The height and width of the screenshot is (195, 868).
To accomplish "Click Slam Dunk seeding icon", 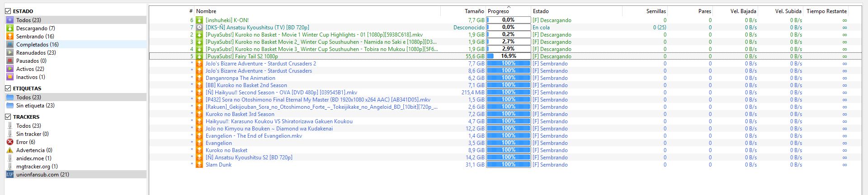I will [199, 165].
